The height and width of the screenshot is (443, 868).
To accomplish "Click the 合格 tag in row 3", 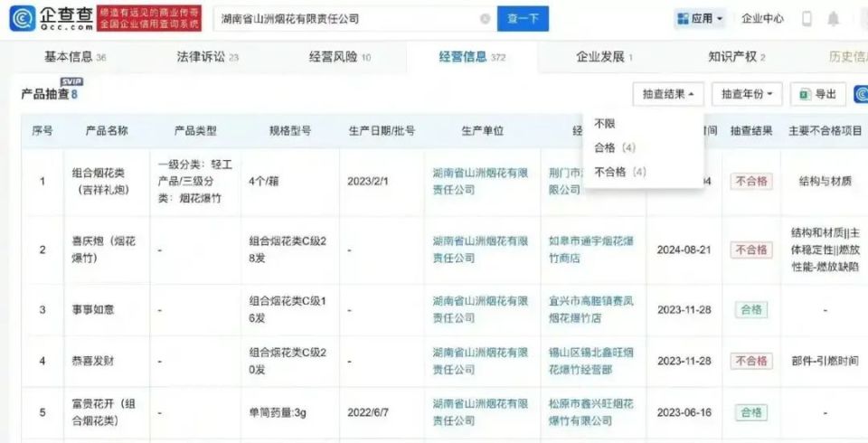I will point(751,309).
